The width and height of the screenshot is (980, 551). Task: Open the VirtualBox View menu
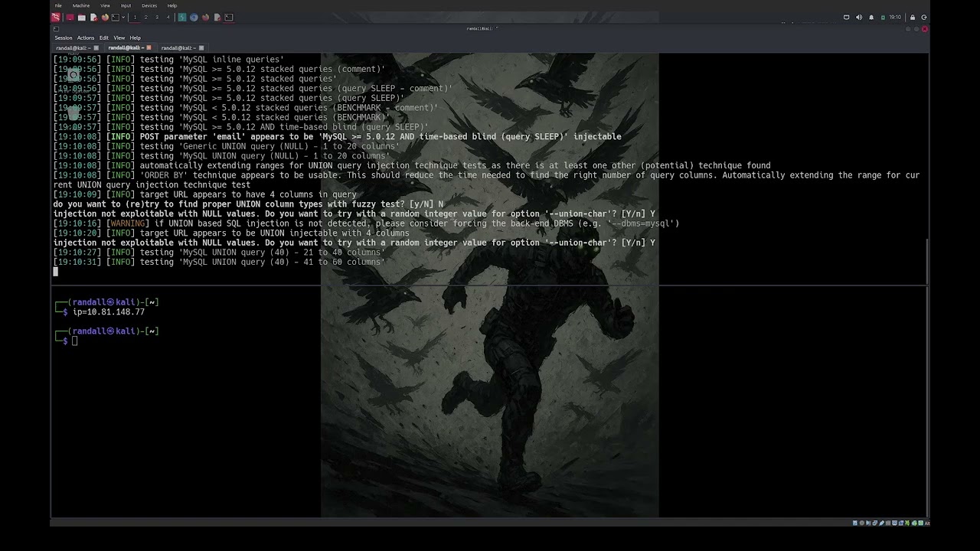[x=105, y=5]
